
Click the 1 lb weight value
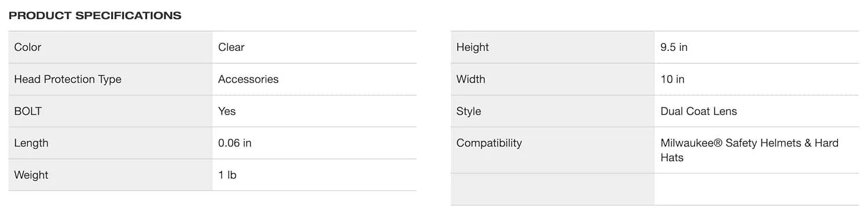point(227,175)
